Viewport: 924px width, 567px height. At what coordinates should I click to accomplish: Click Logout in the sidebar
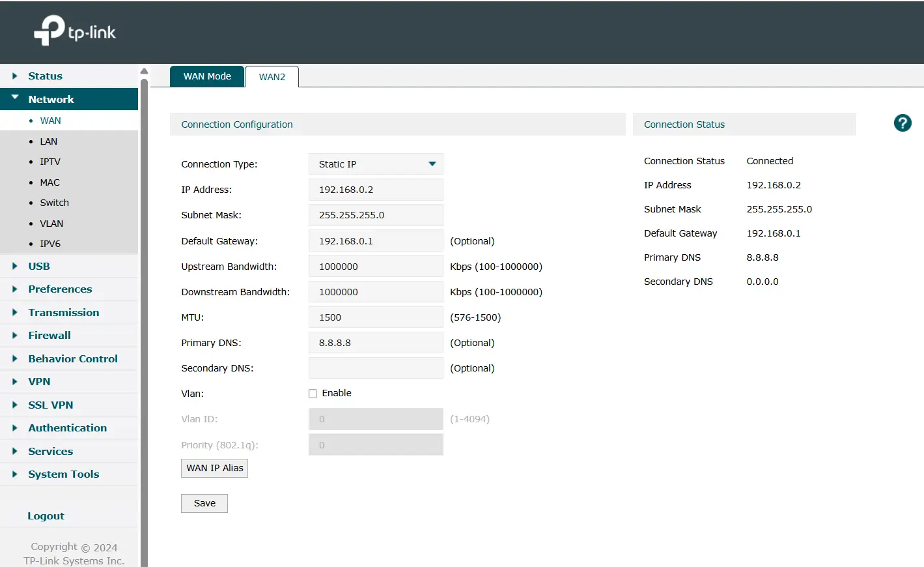tap(46, 516)
